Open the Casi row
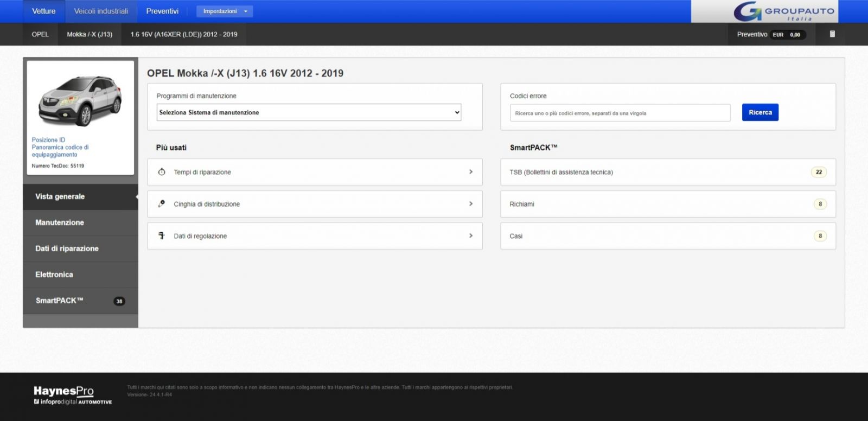 pos(668,236)
